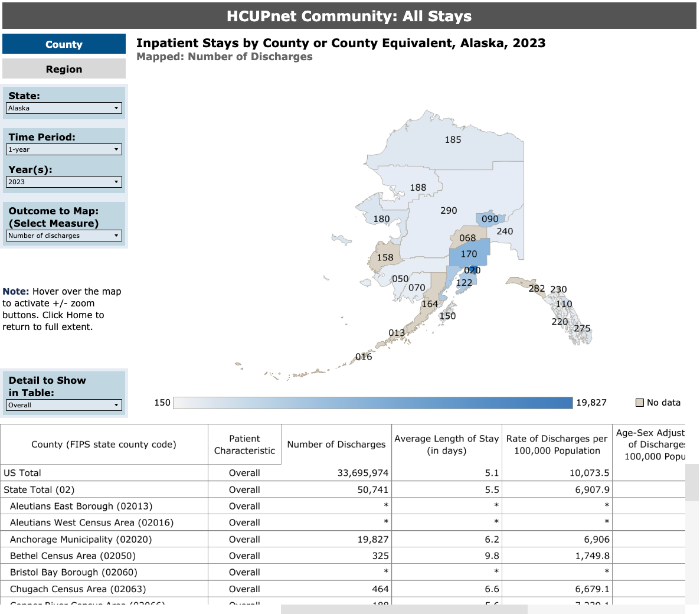Open the Time Period dropdown

63,149
